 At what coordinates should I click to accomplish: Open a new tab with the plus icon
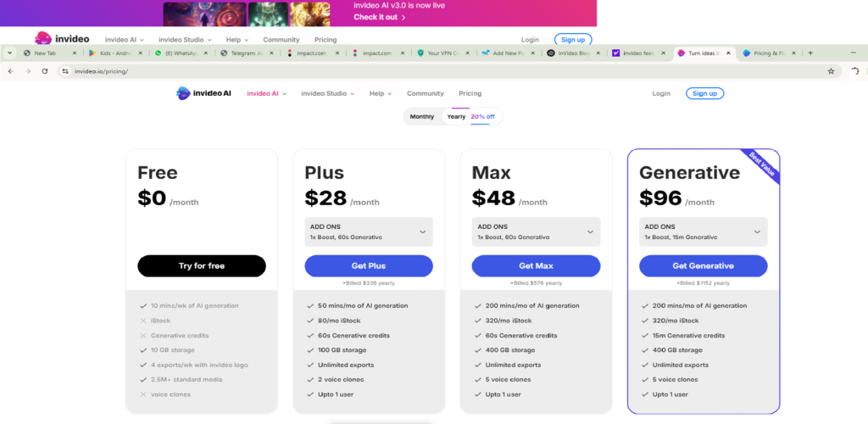click(810, 53)
